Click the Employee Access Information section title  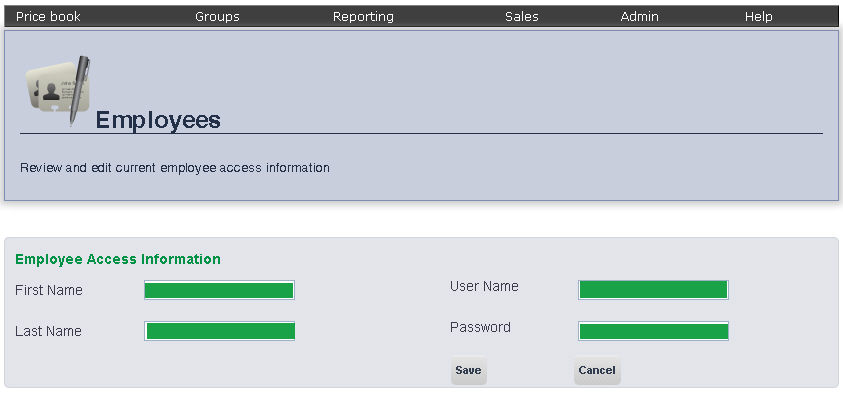(x=118, y=260)
